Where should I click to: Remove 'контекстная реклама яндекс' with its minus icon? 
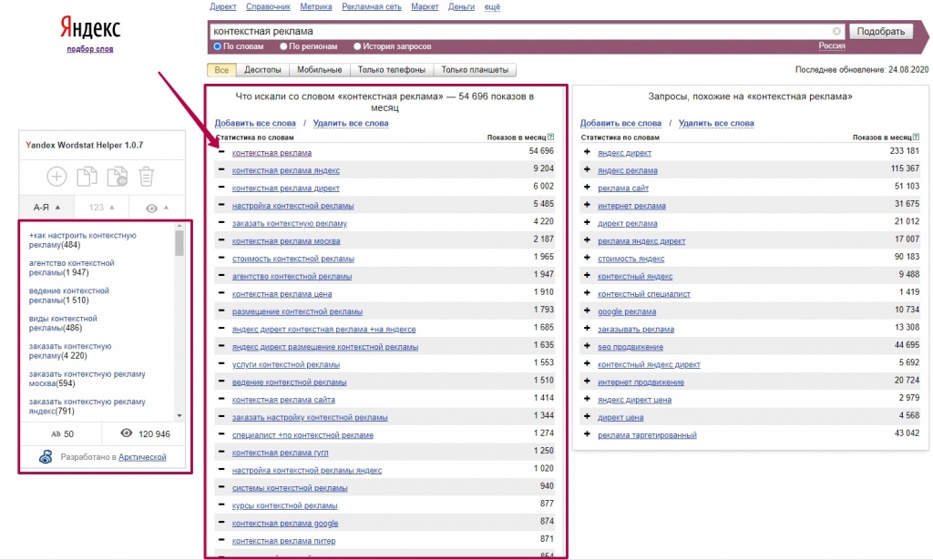click(221, 170)
